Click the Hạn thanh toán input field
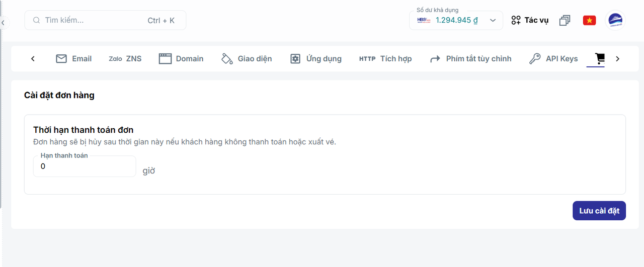This screenshot has width=644, height=267. coord(85,166)
